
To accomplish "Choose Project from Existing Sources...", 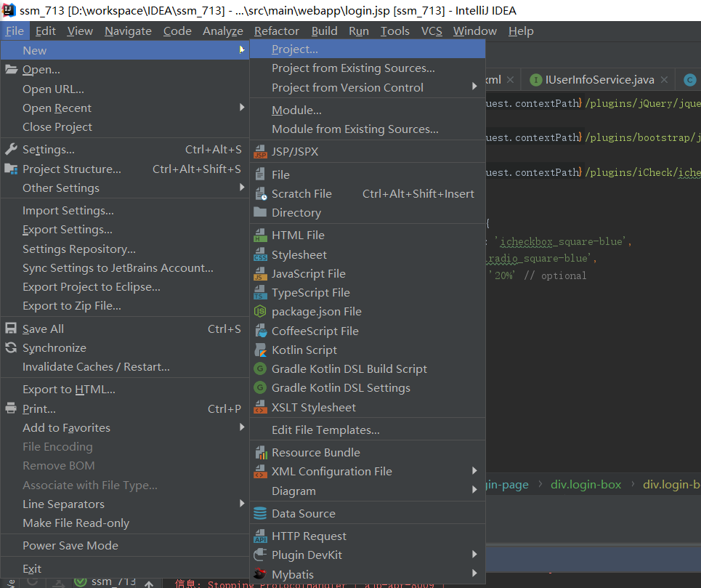I will [368, 68].
